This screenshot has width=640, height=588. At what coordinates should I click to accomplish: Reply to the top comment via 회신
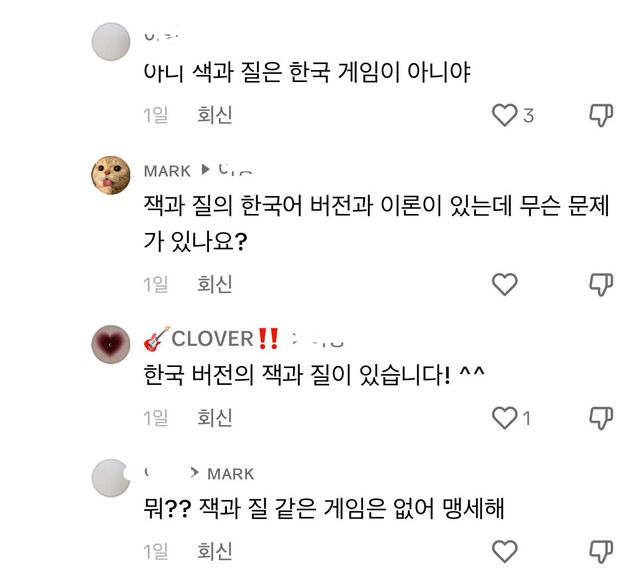(214, 115)
